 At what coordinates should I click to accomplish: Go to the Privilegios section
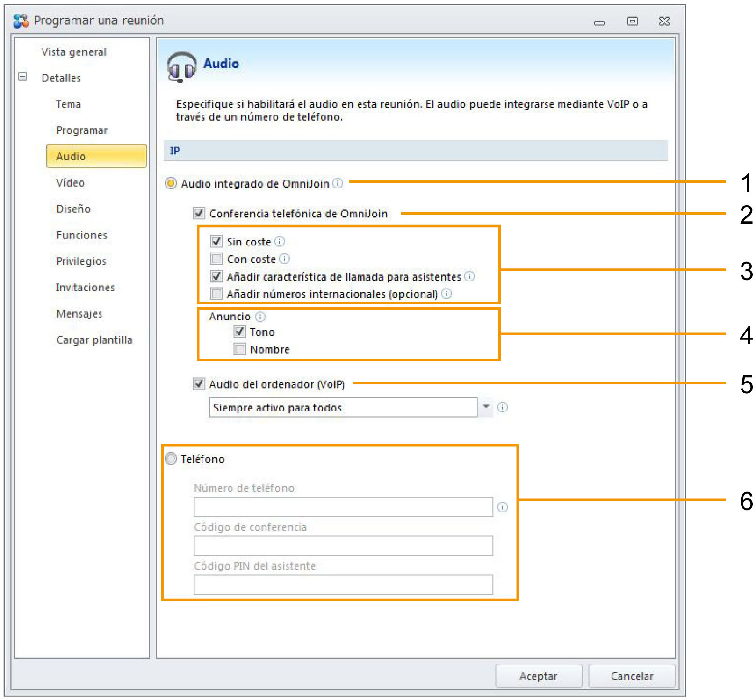[81, 261]
